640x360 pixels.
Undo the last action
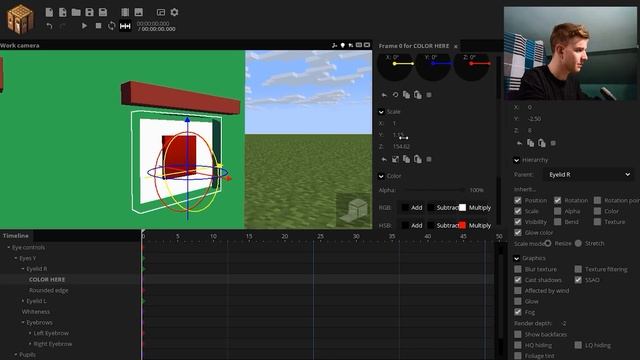click(x=49, y=26)
